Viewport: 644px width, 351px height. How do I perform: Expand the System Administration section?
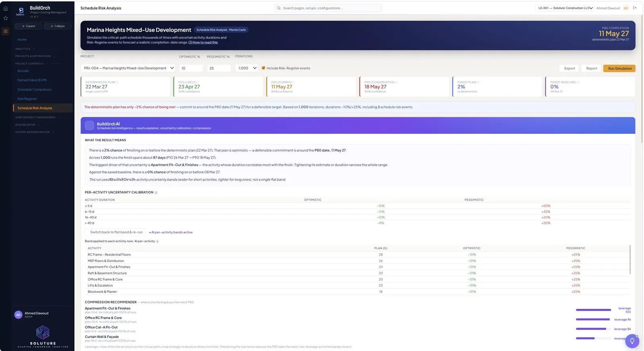pyautogui.click(x=34, y=132)
